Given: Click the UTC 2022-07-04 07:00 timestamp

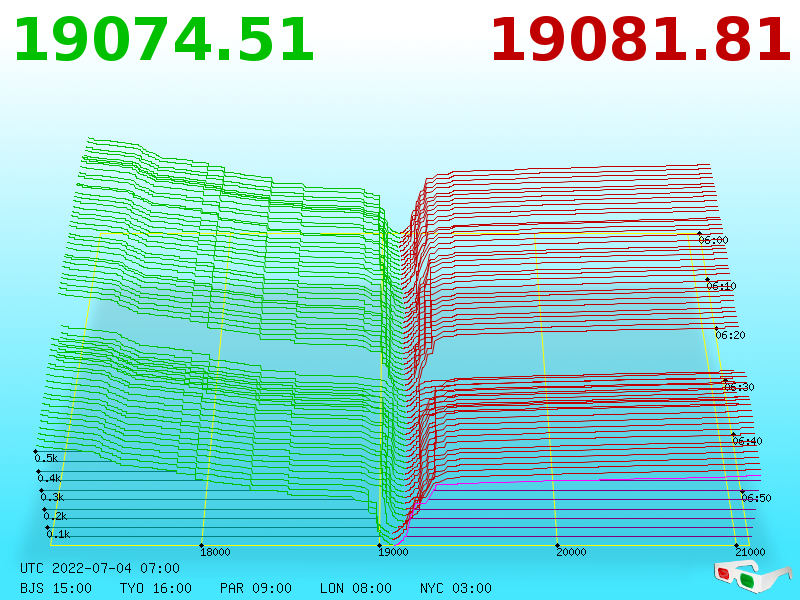Looking at the screenshot, I should point(100,568).
